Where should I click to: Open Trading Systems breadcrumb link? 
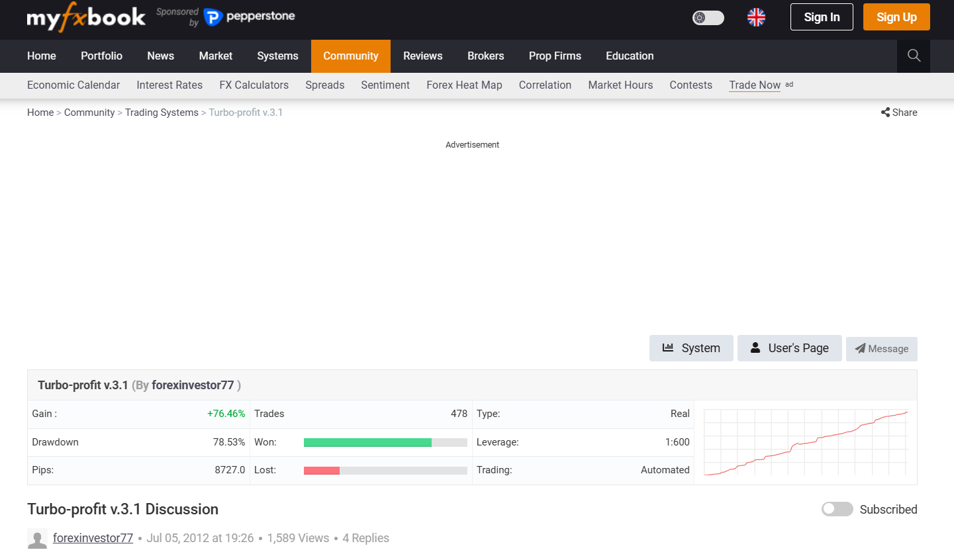tap(162, 113)
